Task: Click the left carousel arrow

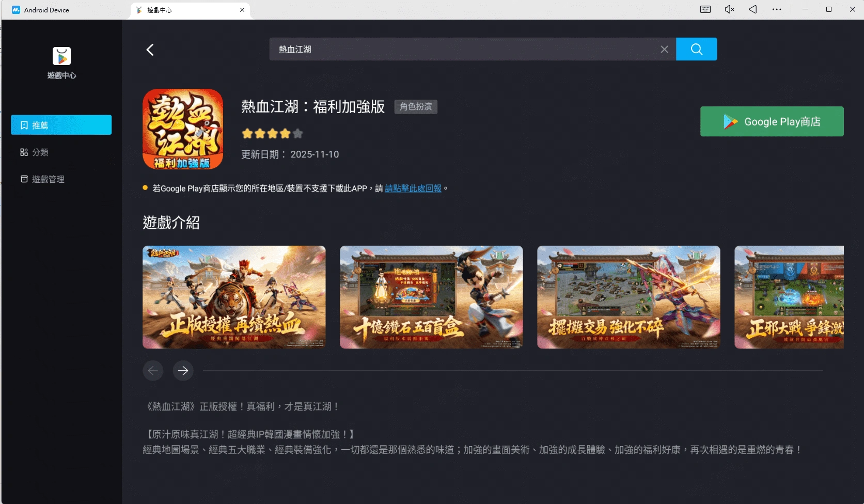Action: click(153, 370)
